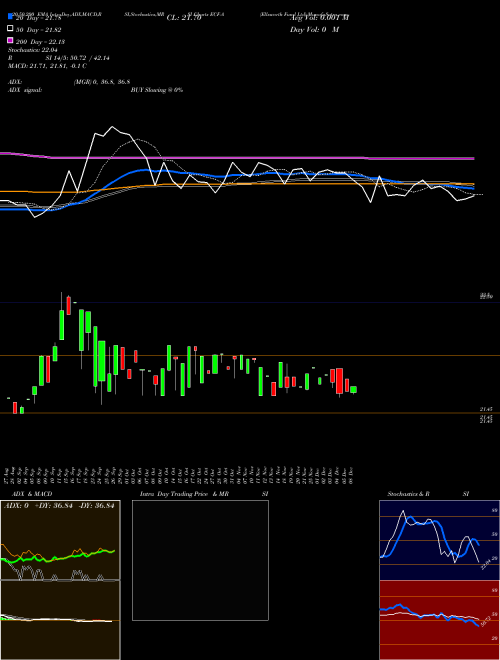Image resolution: width=500 pixels, height=660 pixels.
Task: Select the '50 Day = 21.82' legend text
Action: click(x=39, y=30)
